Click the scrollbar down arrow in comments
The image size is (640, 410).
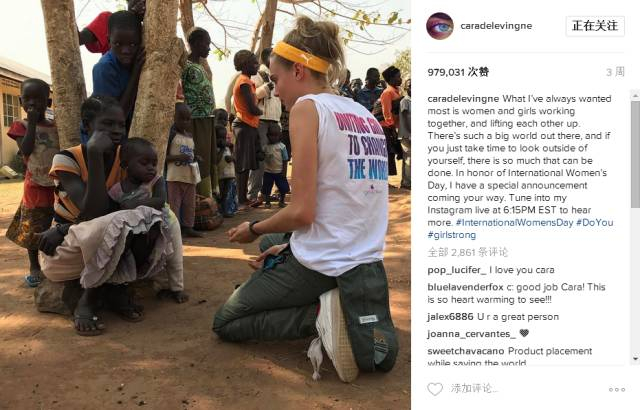[636, 359]
